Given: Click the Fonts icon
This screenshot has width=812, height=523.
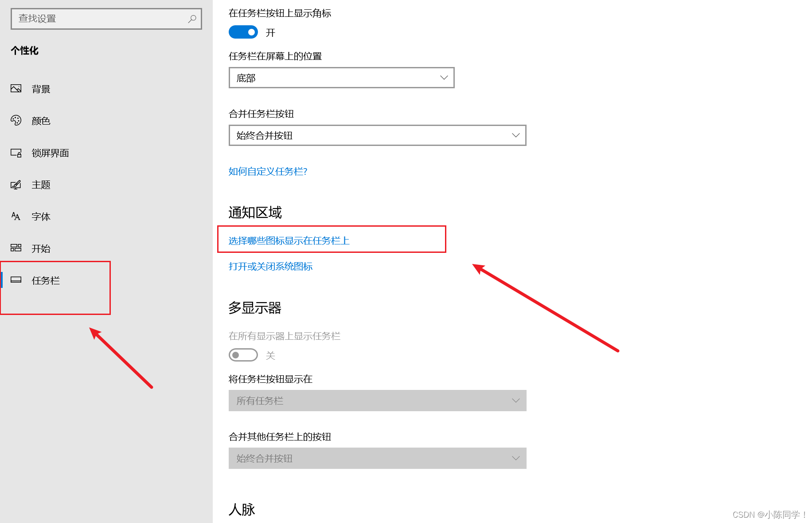Looking at the screenshot, I should [x=16, y=216].
